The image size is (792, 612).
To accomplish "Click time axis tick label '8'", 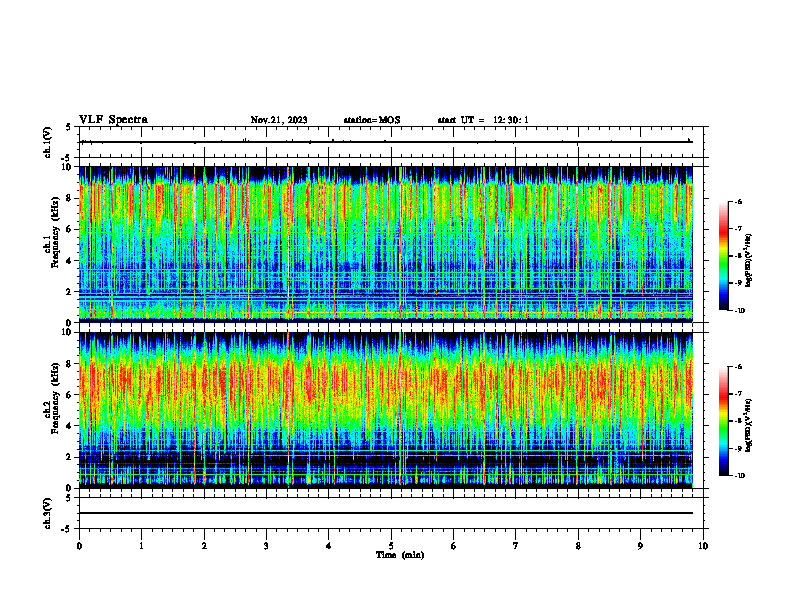I will (578, 546).
